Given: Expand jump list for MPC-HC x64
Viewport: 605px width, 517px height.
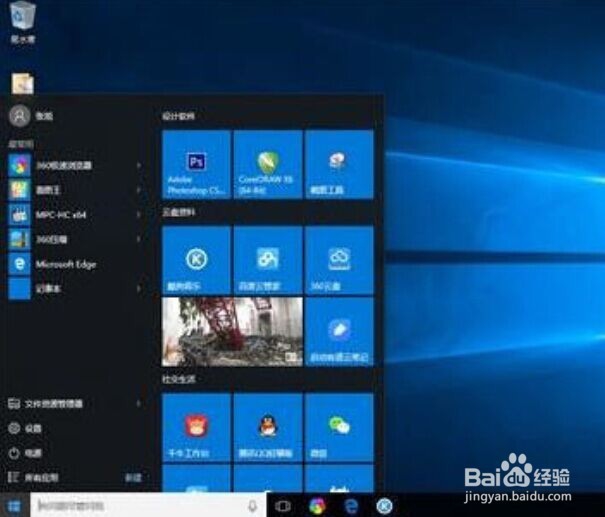Looking at the screenshot, I should [139, 215].
